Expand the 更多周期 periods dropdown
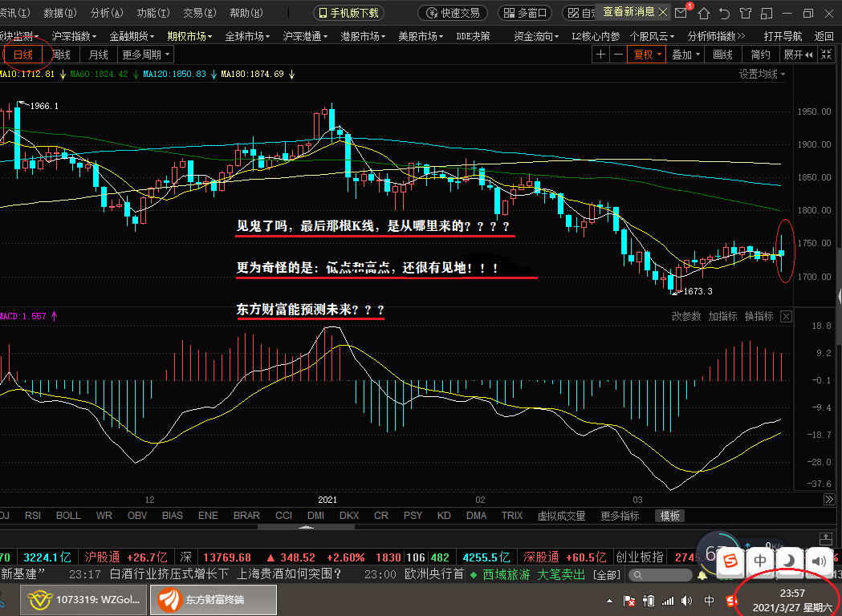 [145, 55]
